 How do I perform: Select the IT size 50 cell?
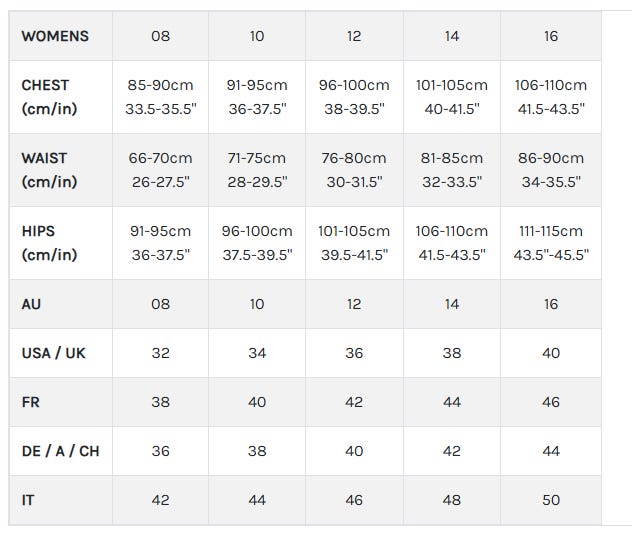pyautogui.click(x=551, y=500)
